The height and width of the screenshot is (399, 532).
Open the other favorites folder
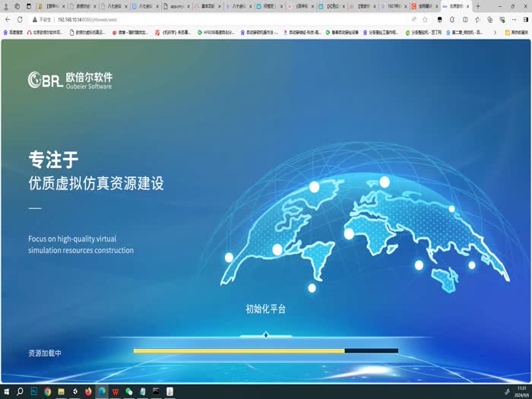[517, 33]
